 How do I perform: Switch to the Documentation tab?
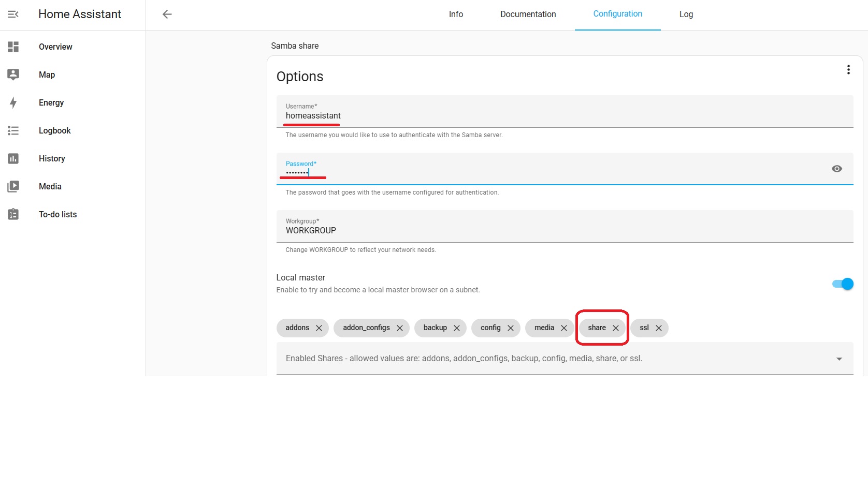(528, 14)
